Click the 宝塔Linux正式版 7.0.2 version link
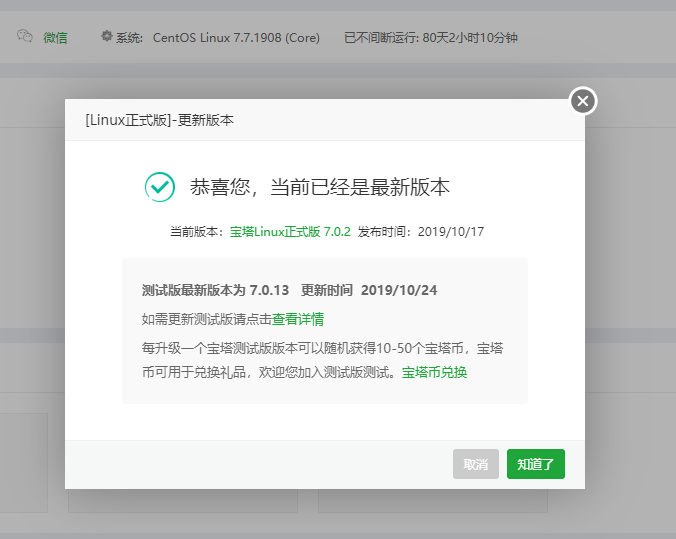Viewport: 676px width, 539px height. tap(290, 232)
